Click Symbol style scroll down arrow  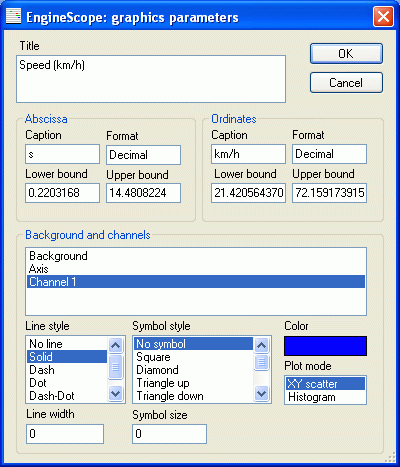[x=261, y=394]
